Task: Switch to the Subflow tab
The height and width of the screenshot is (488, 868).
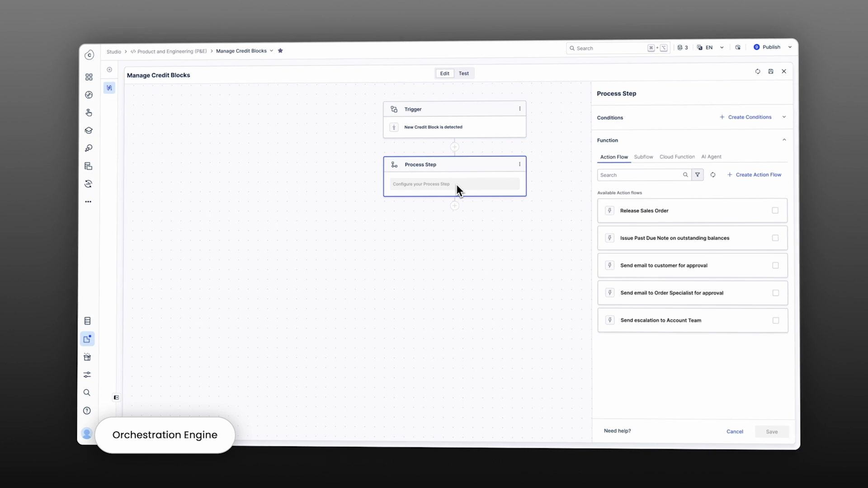Action: tap(643, 157)
